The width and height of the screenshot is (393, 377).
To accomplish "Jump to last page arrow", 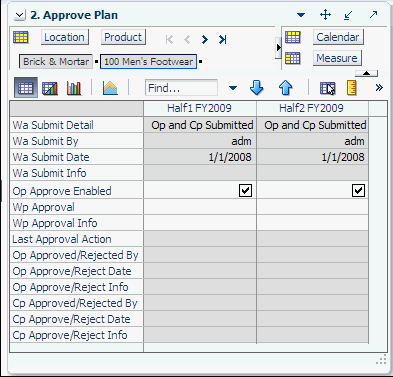I will pyautogui.click(x=222, y=40).
